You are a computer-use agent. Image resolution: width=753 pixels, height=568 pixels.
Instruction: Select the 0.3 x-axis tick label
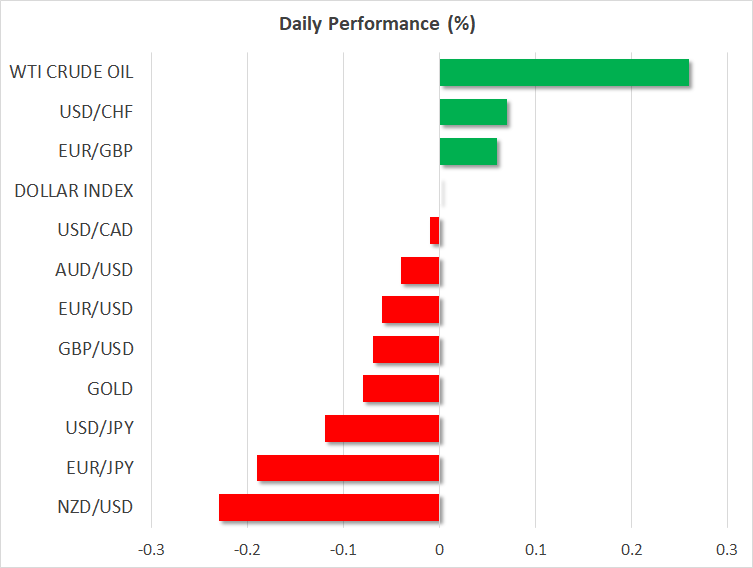pos(727,549)
